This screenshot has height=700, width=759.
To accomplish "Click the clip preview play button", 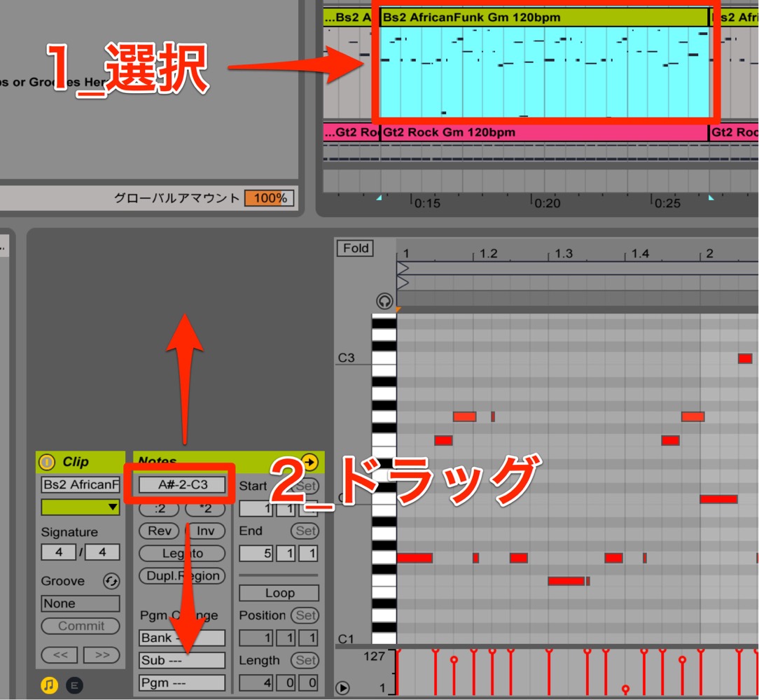I will 342,688.
